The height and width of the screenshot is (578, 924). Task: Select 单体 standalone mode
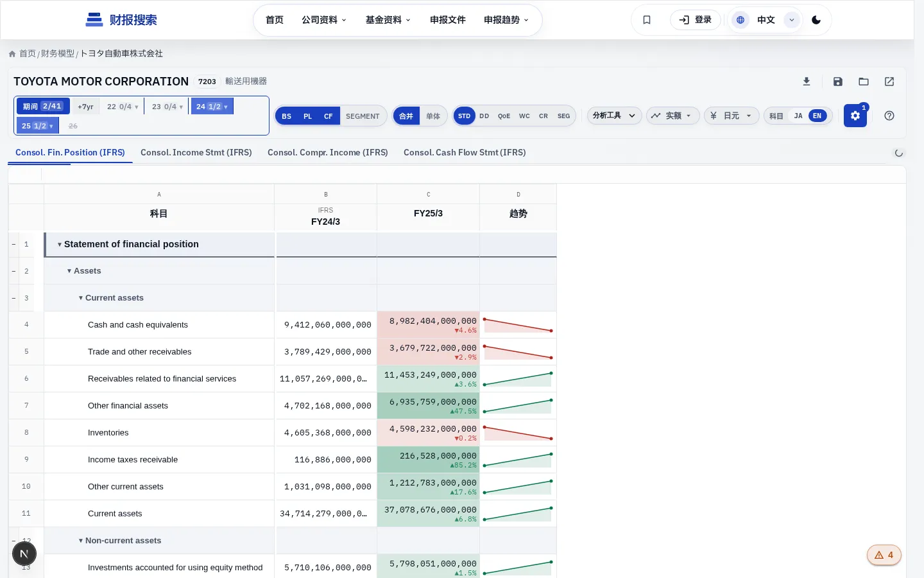pyautogui.click(x=433, y=116)
